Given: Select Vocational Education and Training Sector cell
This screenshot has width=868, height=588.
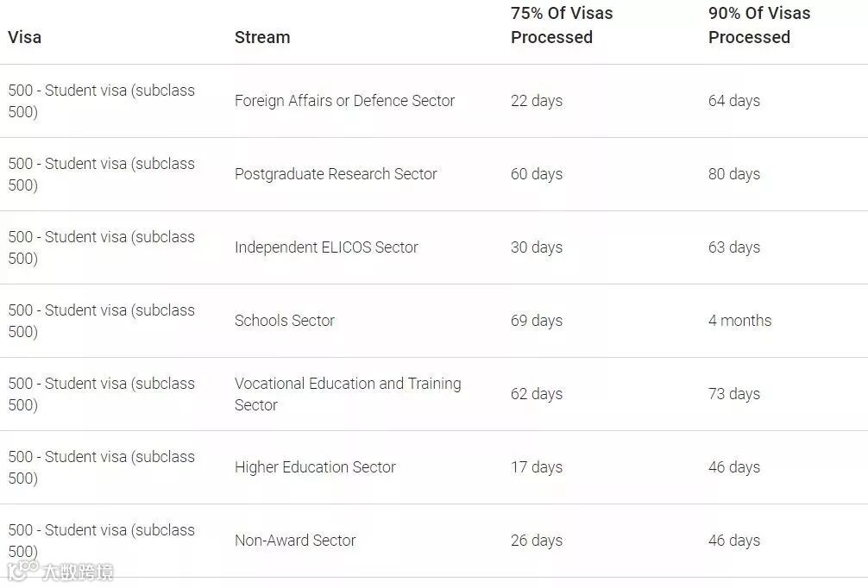Looking at the screenshot, I should (x=348, y=394).
